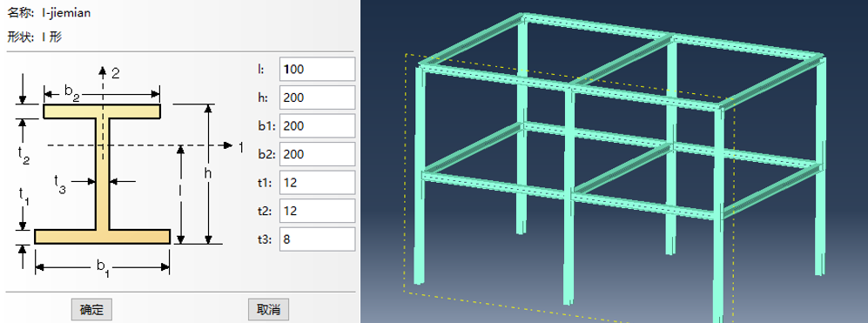868x323 pixels.
Task: Click the axis 2 arrow in the diagram
Action: tap(103, 70)
